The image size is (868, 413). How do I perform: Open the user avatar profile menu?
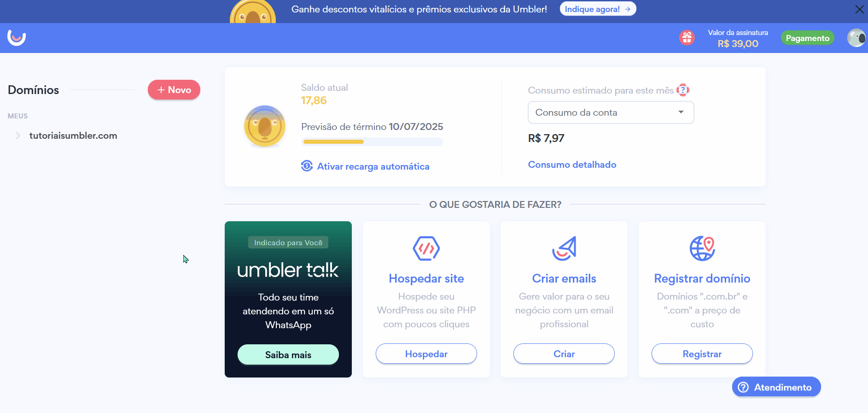pyautogui.click(x=856, y=38)
